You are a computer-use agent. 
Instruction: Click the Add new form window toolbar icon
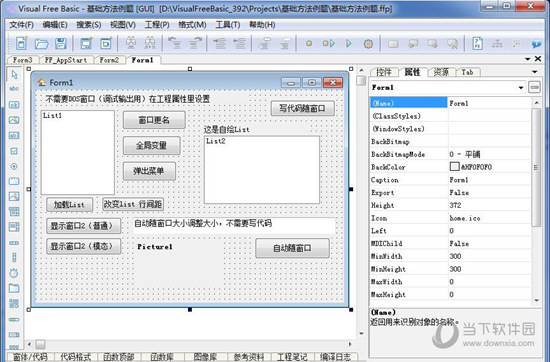point(86,43)
